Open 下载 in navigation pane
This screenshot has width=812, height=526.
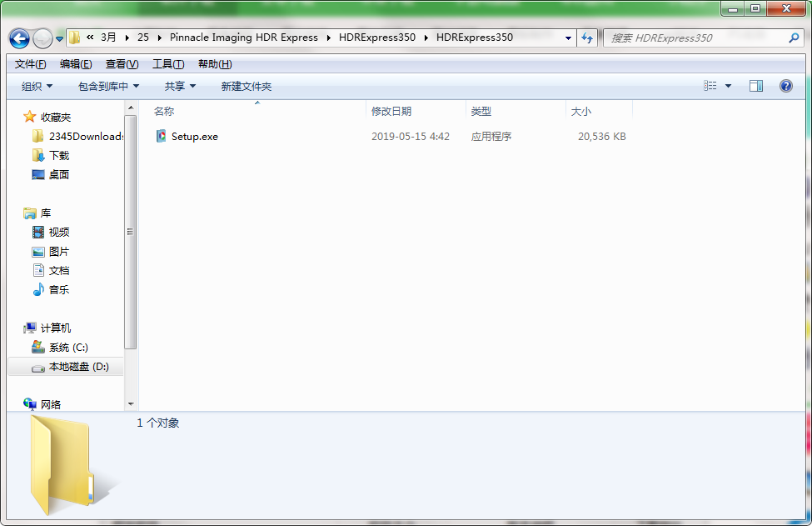click(x=59, y=156)
